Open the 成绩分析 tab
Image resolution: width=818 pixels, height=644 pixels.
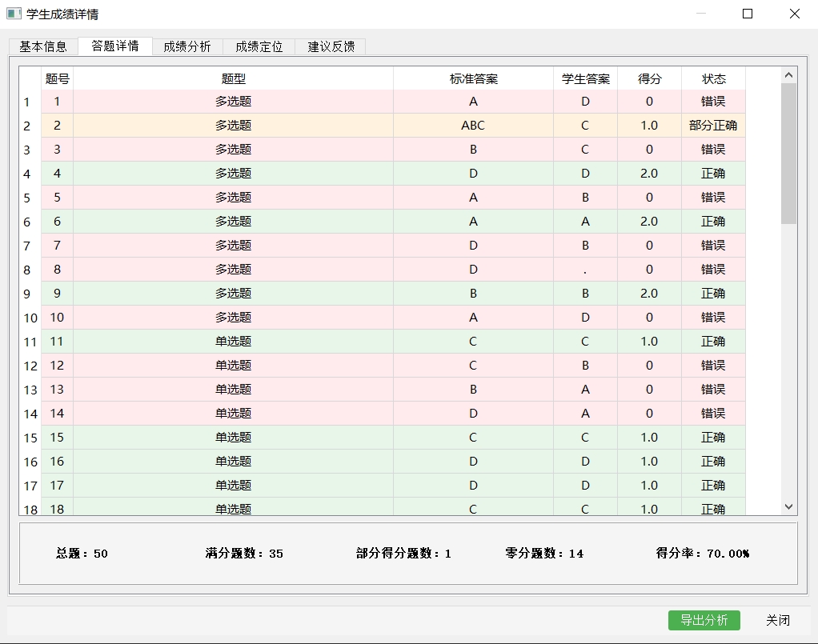point(187,46)
